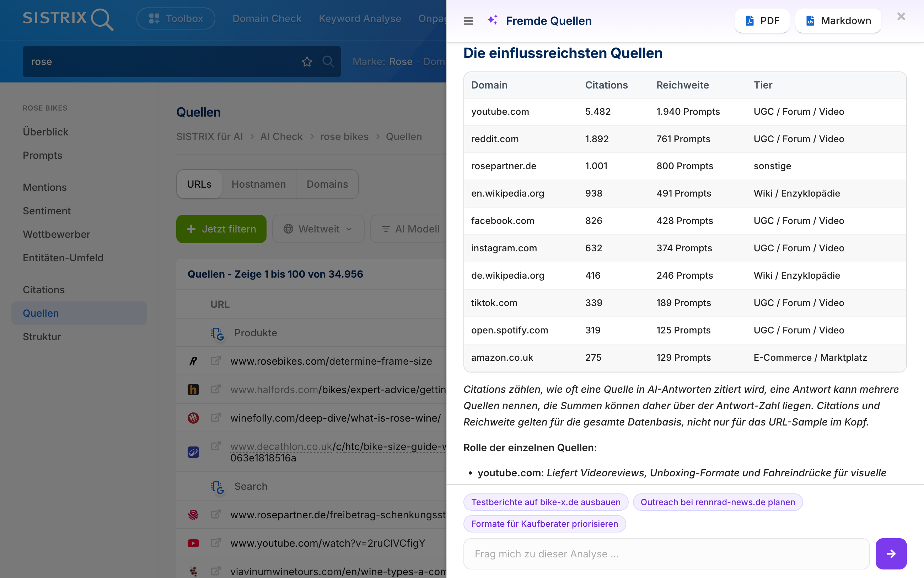924x578 pixels.
Task: Open Prompts in the sidebar
Action: pyautogui.click(x=42, y=155)
